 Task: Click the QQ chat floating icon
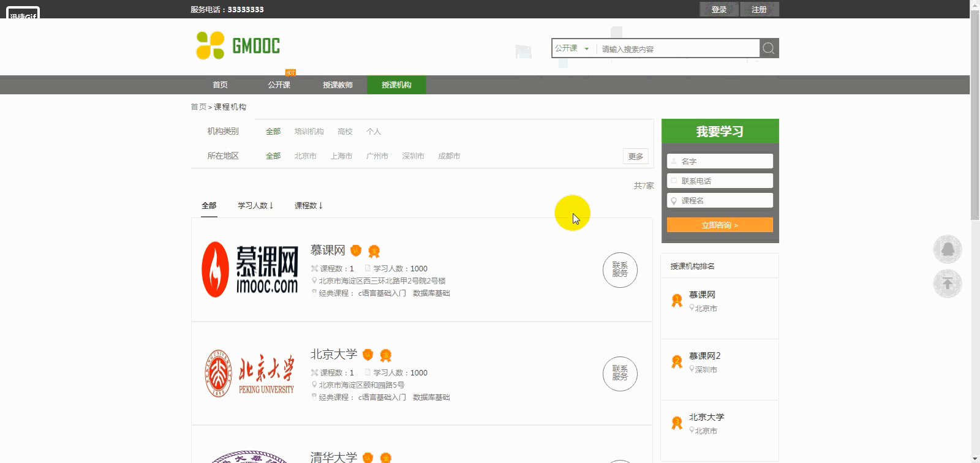coord(948,249)
